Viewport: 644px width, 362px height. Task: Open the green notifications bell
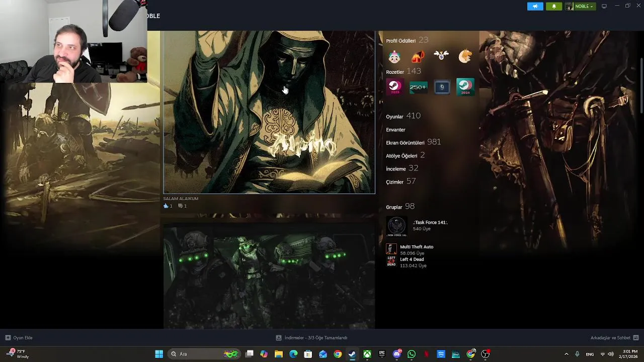coord(554,6)
